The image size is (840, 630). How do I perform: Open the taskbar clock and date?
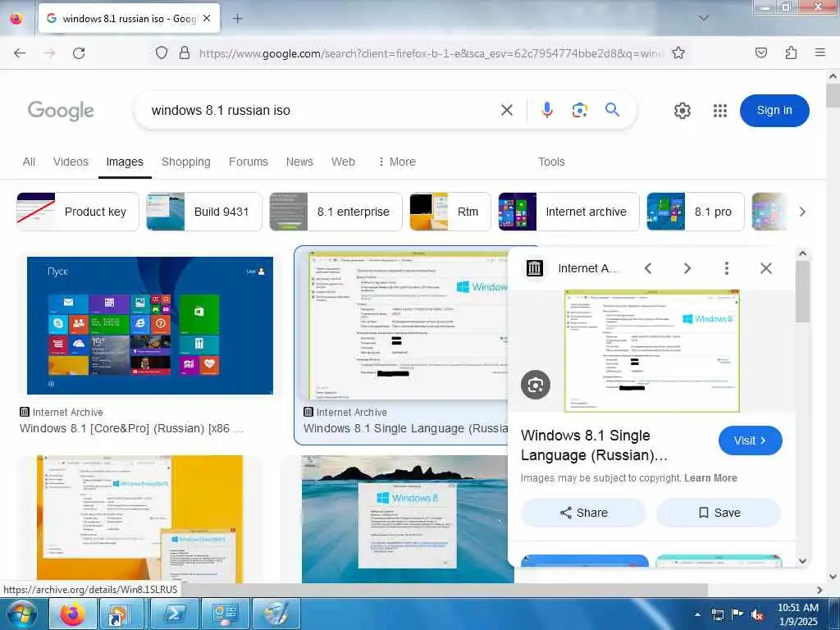(797, 614)
